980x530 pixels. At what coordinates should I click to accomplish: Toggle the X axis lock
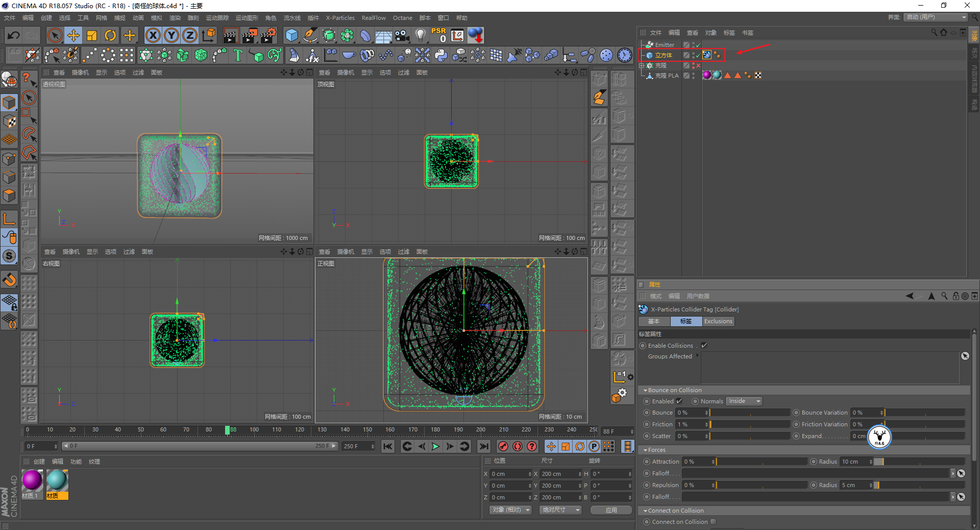(153, 35)
